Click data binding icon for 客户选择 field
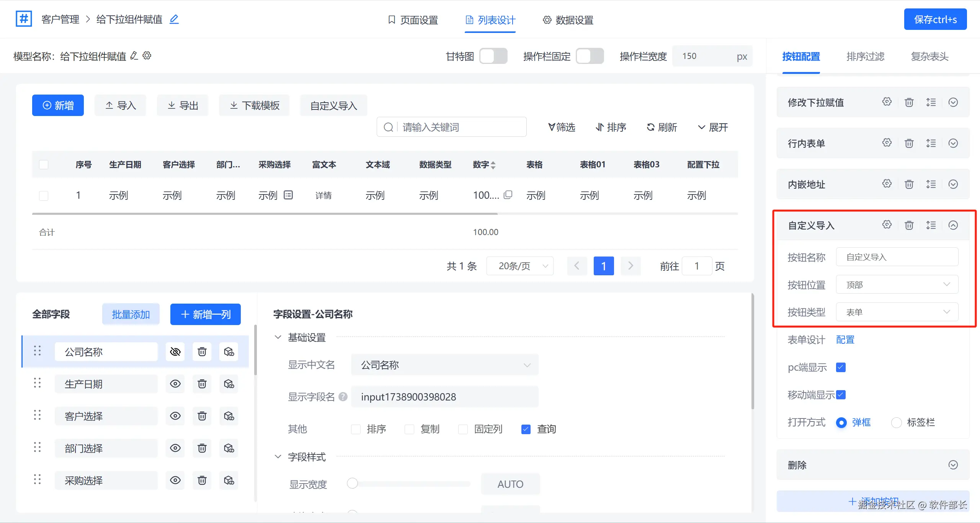The height and width of the screenshot is (523, 980). (x=229, y=416)
